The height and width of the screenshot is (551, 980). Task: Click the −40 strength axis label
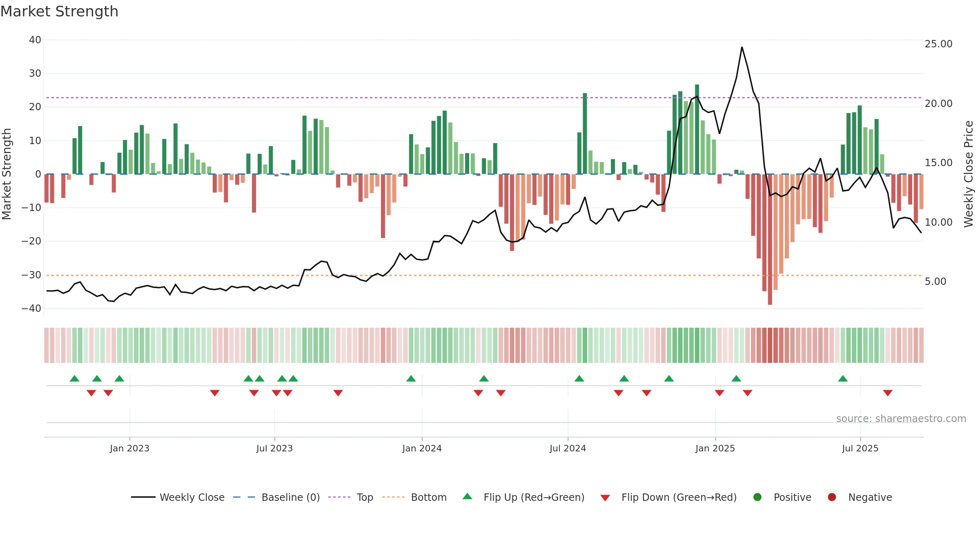[x=31, y=309]
